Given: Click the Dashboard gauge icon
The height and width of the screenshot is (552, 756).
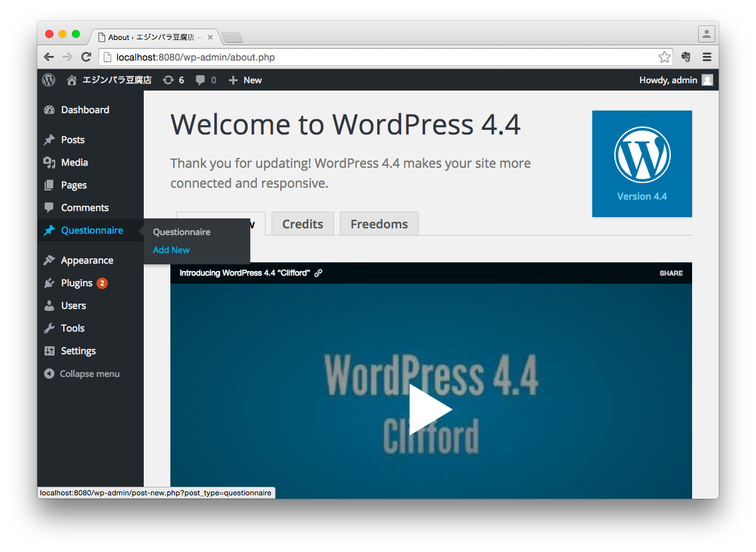Looking at the screenshot, I should (x=49, y=109).
